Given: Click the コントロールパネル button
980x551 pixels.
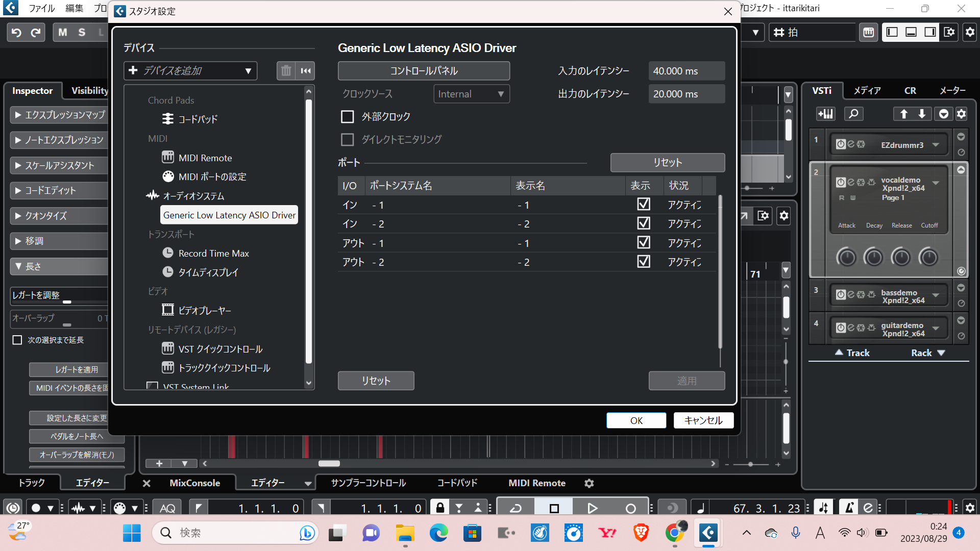Looking at the screenshot, I should 423,70.
